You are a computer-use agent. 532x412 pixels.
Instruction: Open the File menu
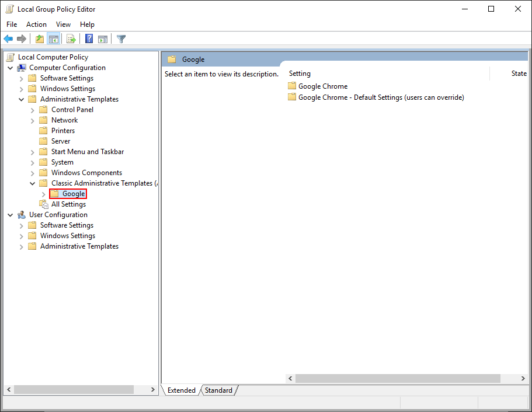click(12, 25)
